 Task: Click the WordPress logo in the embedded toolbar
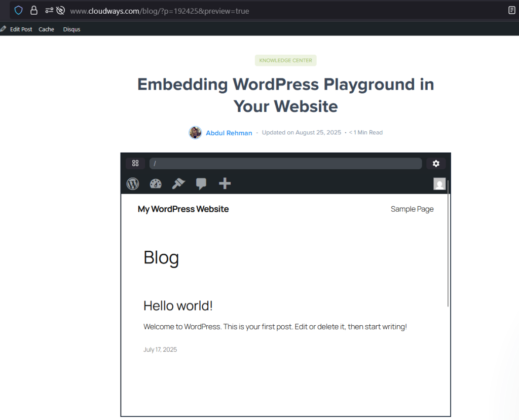click(133, 183)
